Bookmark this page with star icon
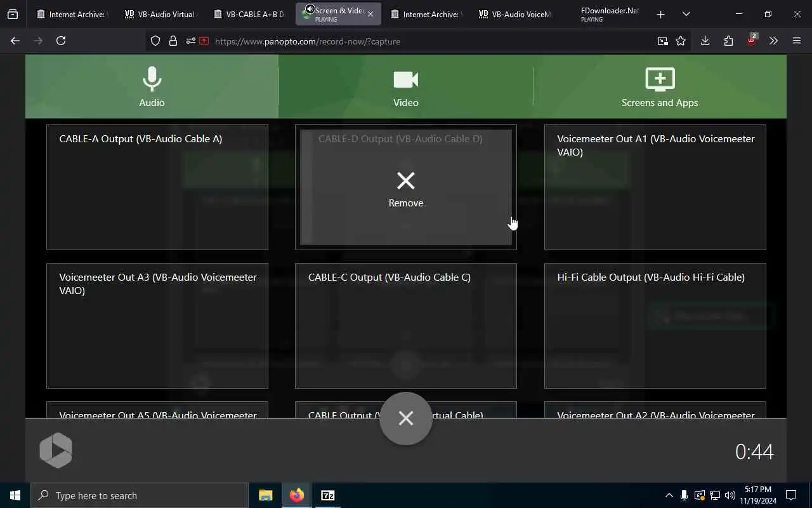The image size is (812, 508). pos(681,41)
